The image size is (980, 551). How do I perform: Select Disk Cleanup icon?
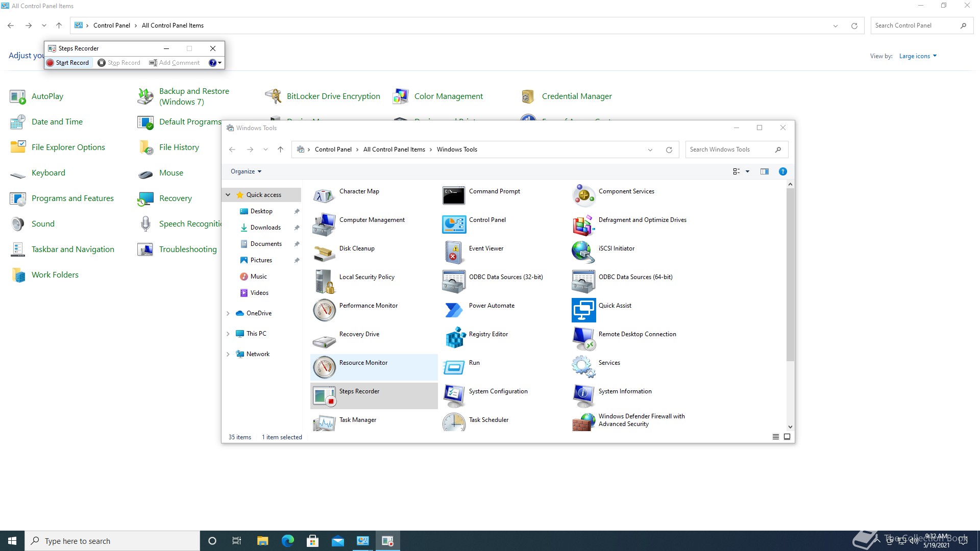tap(324, 253)
